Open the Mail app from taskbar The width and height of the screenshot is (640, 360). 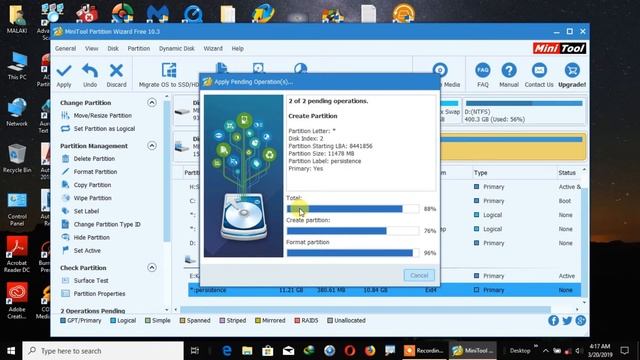pos(288,351)
